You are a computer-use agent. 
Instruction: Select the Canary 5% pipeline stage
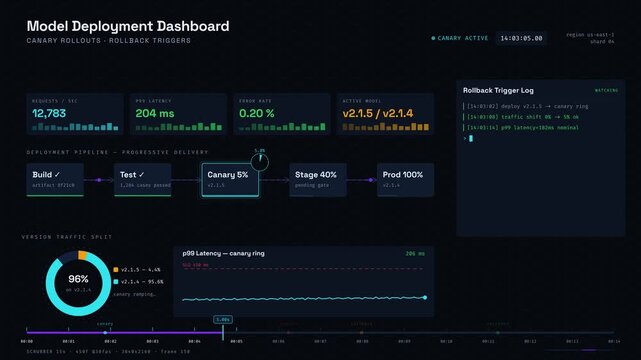point(230,180)
